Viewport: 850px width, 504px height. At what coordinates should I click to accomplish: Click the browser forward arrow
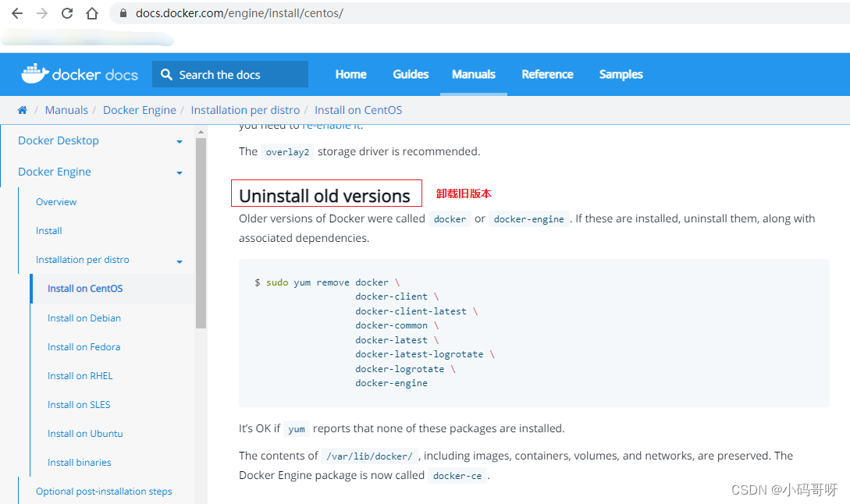pos(42,13)
